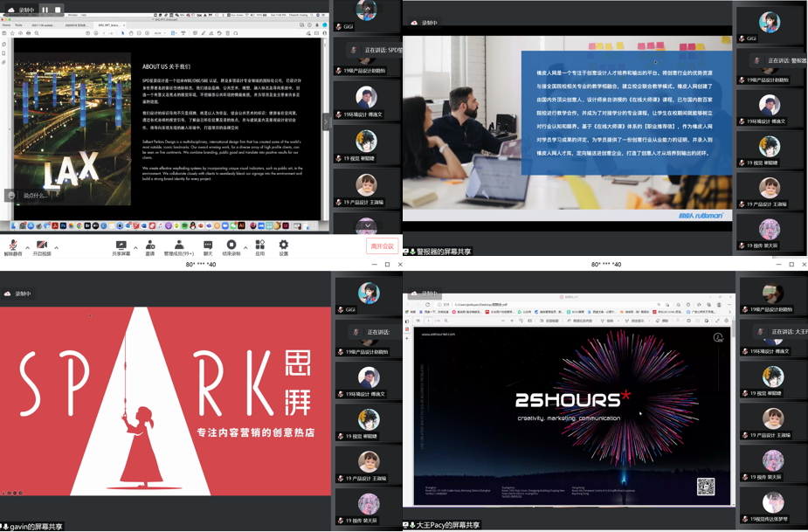Expand audio options arrow beside microphone
This screenshot has width=808, height=532.
(x=27, y=247)
